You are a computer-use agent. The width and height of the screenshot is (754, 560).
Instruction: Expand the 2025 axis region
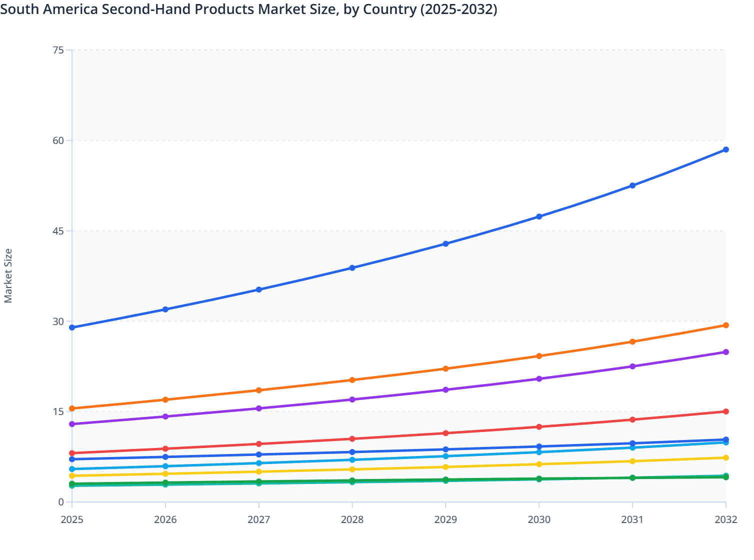(71, 520)
